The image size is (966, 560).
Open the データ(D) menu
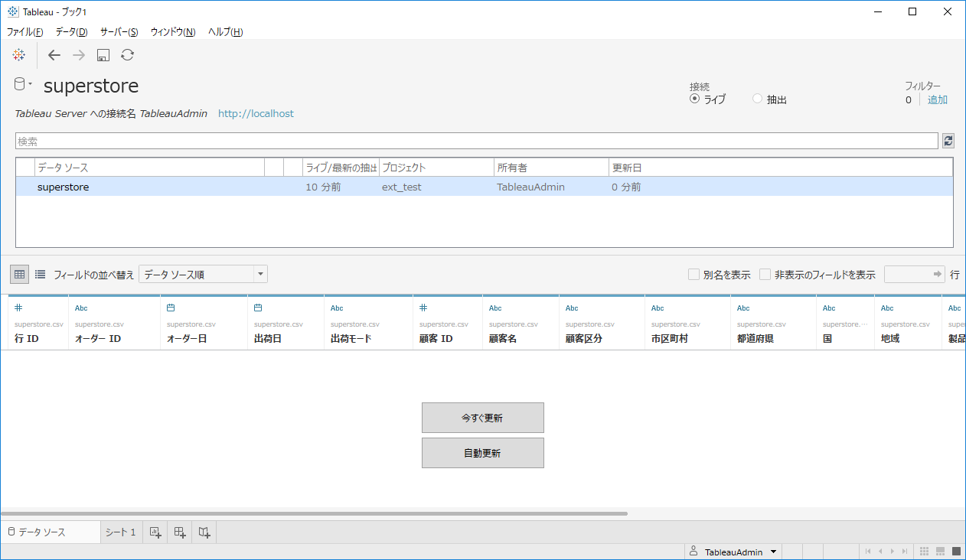(x=72, y=31)
